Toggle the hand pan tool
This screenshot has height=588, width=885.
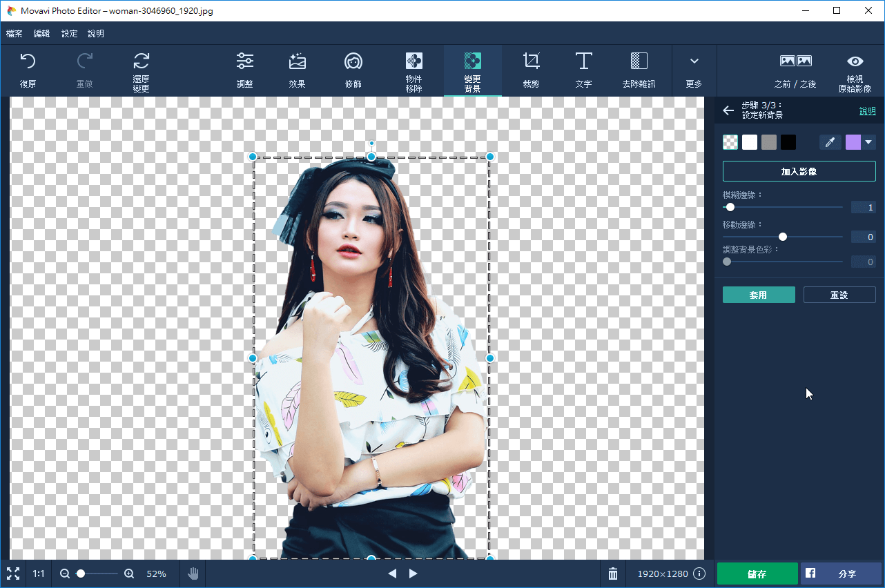click(193, 574)
